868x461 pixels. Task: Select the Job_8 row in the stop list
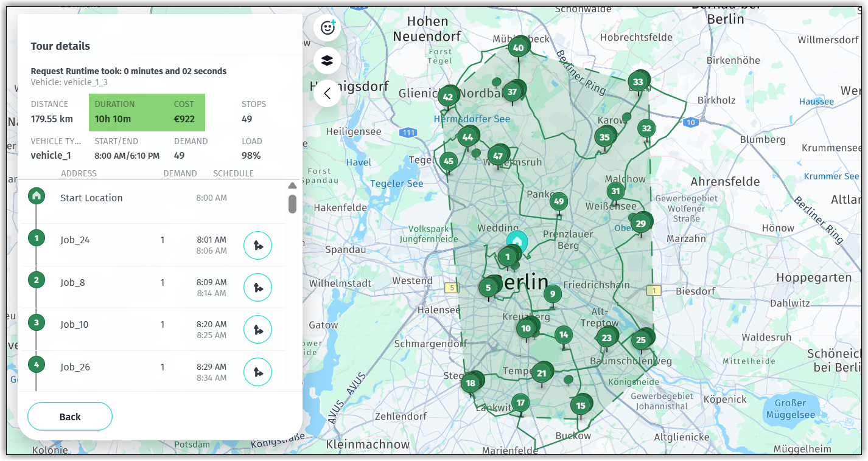(122, 282)
